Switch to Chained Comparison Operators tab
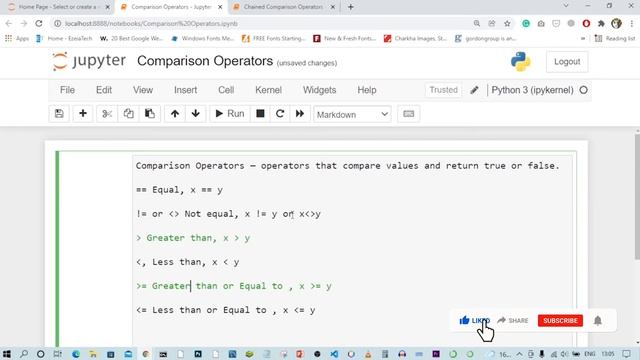 (x=283, y=7)
